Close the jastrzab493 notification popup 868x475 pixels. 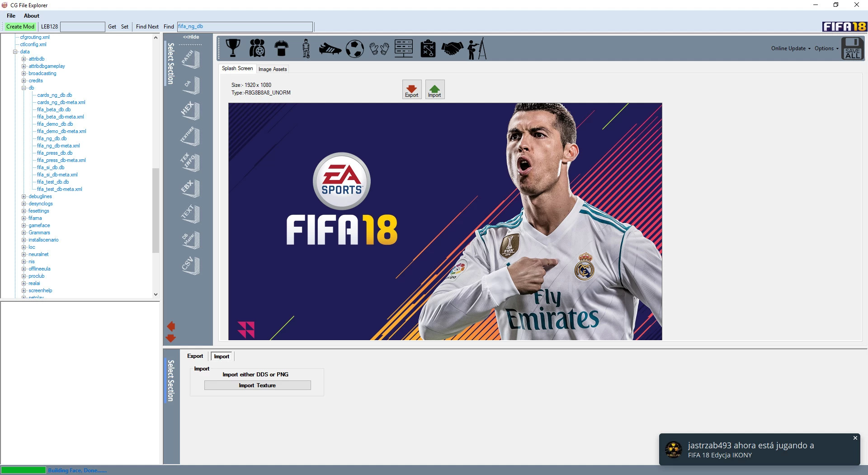(855, 438)
